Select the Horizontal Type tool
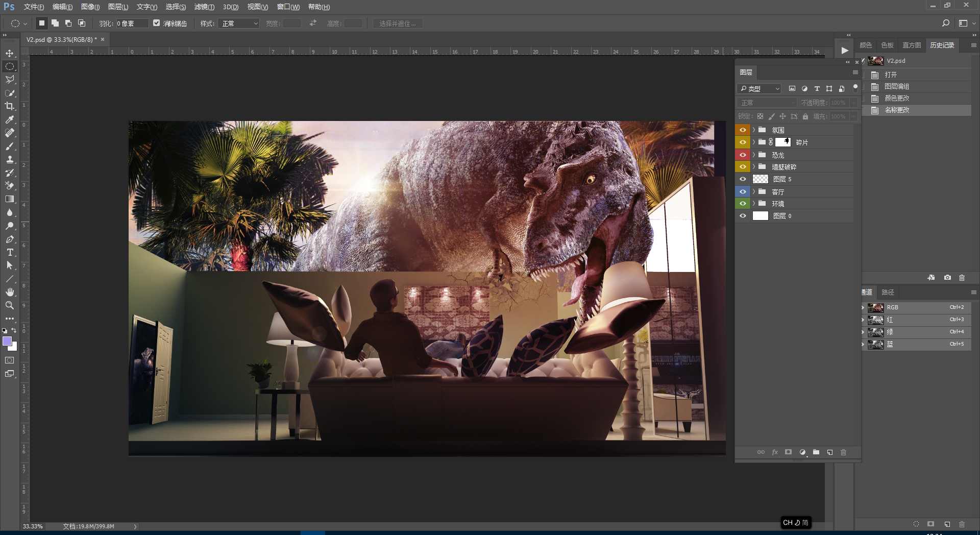The width and height of the screenshot is (980, 535). (x=10, y=252)
